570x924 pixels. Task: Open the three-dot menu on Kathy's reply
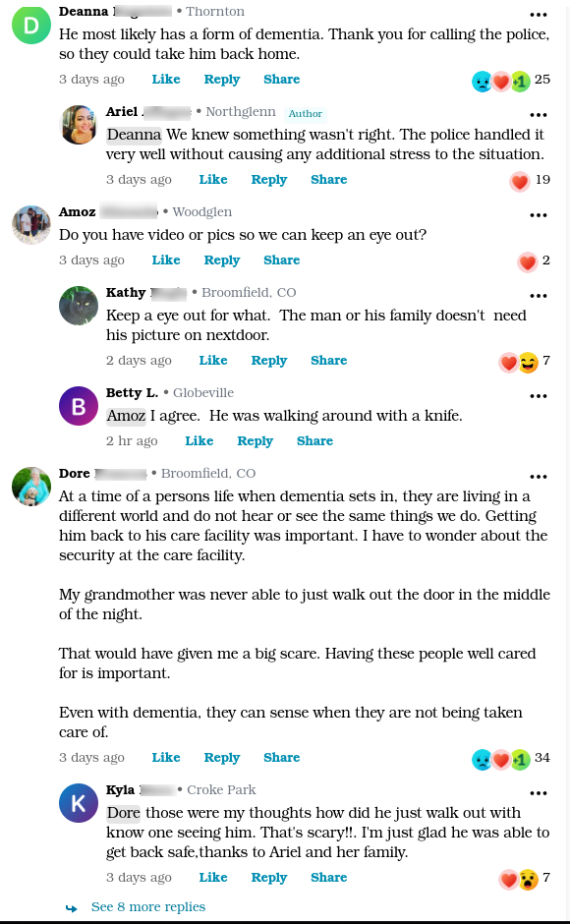click(539, 295)
